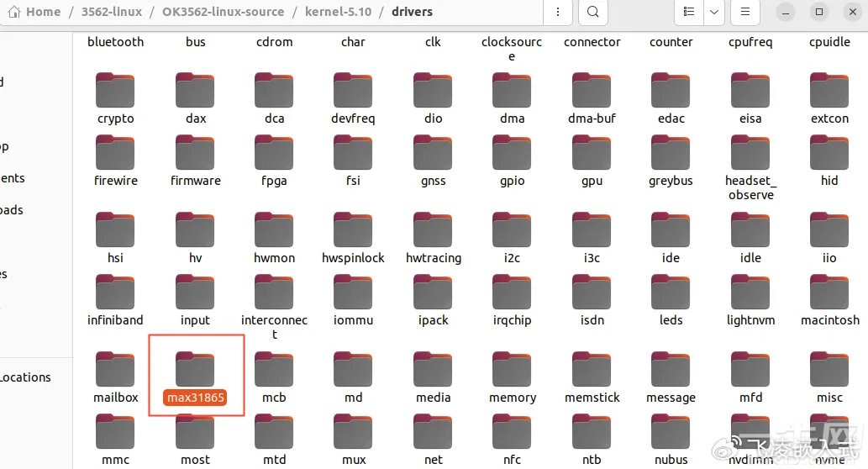
Task: Open the hamburger main menu
Action: [745, 12]
